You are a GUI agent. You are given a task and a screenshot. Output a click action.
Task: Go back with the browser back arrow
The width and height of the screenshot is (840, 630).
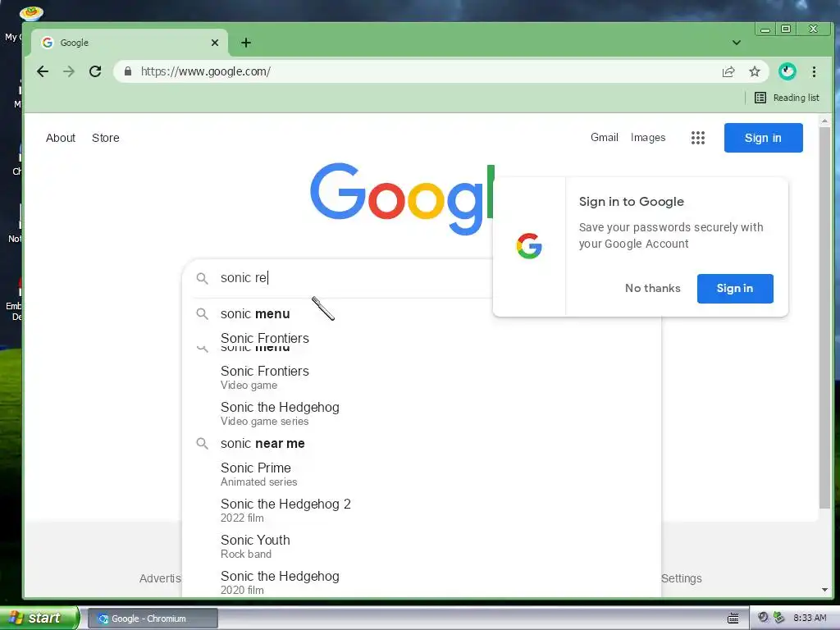click(43, 71)
